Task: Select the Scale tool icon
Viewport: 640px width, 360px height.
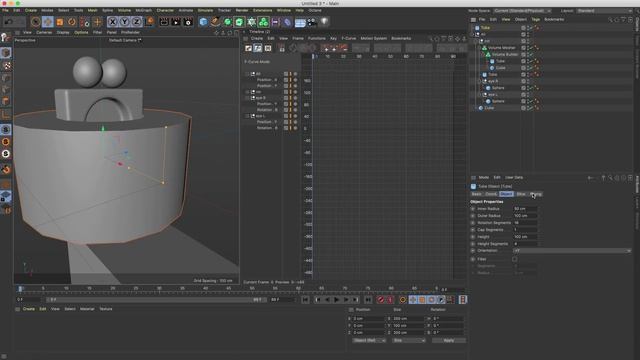Action: click(x=60, y=22)
